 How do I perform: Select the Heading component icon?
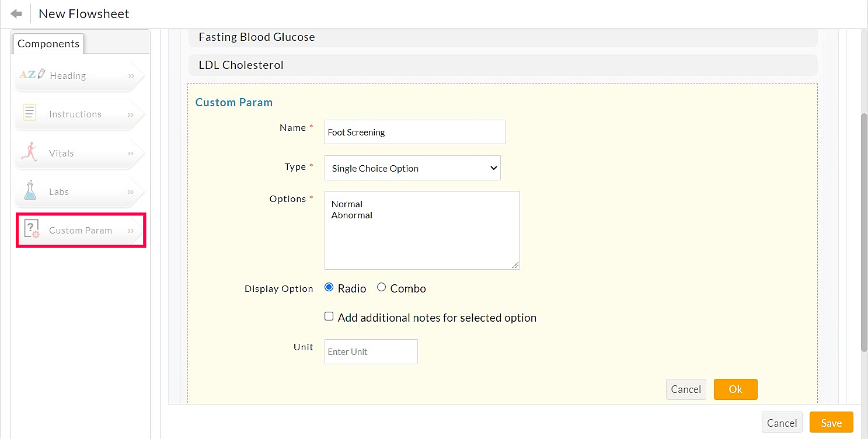click(x=32, y=75)
